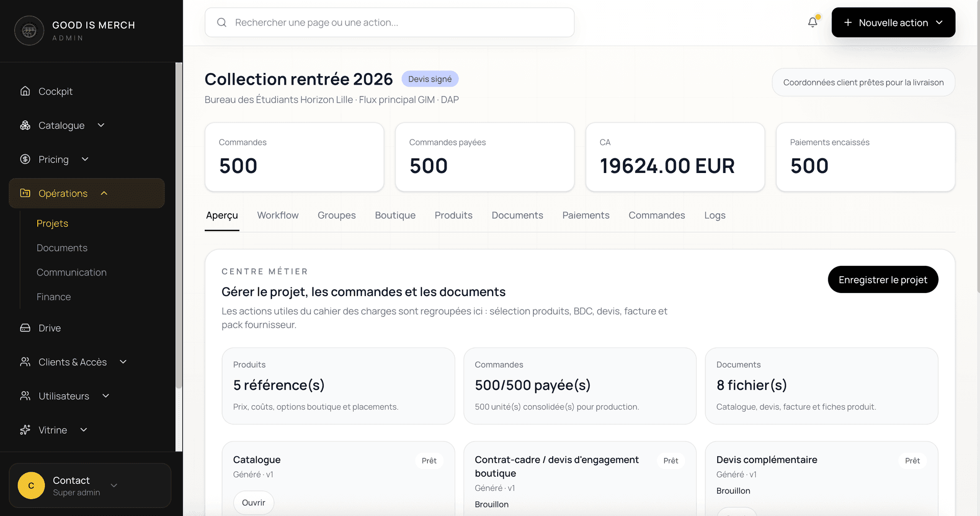This screenshot has width=980, height=516.
Task: Switch to the Groupes tab
Action: coord(336,215)
